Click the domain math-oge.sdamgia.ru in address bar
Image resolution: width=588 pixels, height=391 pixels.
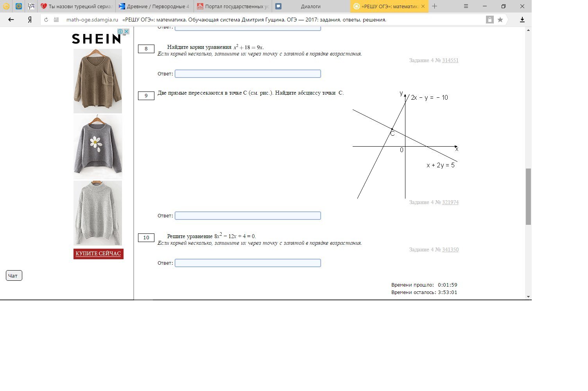[x=92, y=20]
